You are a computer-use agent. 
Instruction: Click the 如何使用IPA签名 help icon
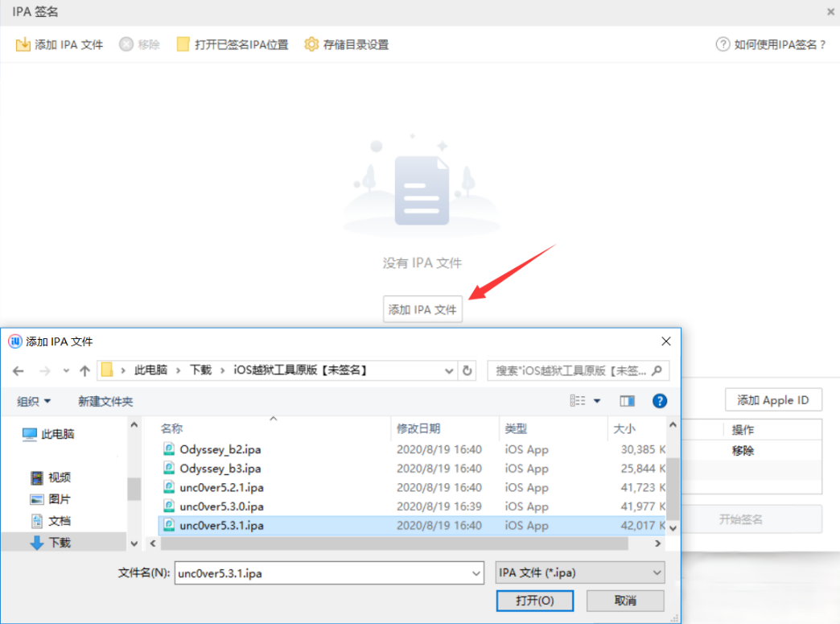(x=723, y=44)
